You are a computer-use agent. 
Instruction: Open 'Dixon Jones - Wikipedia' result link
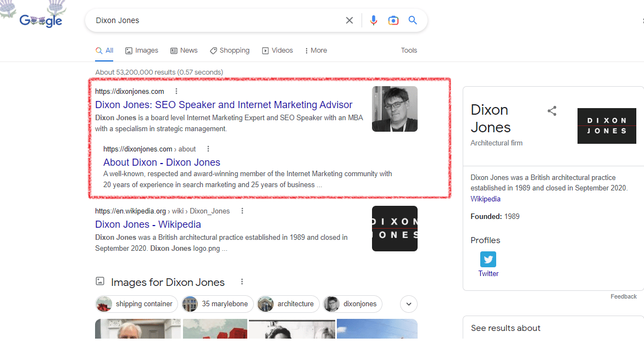[x=148, y=224]
